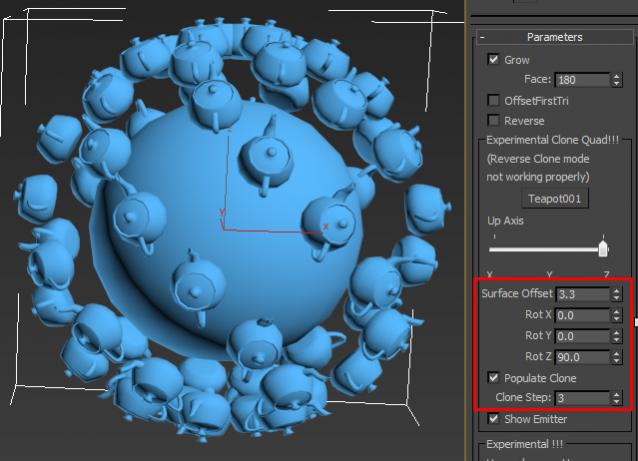Enable the Reverse checkbox
This screenshot has height=461, width=638.
pyautogui.click(x=494, y=120)
